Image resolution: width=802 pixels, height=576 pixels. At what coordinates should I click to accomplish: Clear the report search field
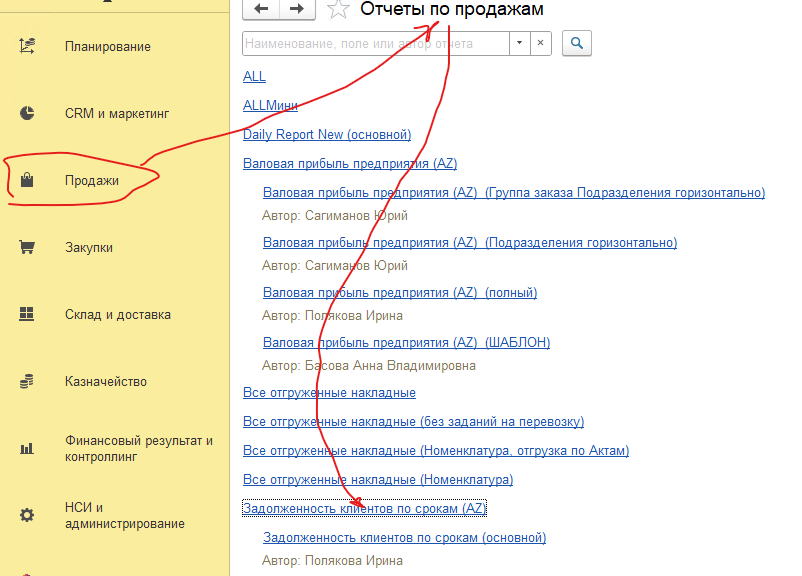click(x=540, y=44)
